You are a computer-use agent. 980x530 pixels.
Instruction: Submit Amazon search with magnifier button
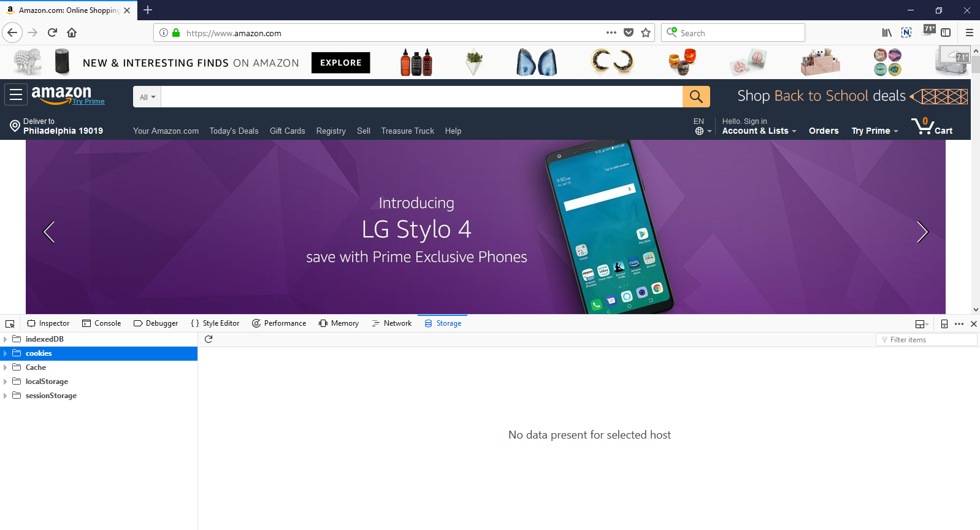[x=696, y=96]
